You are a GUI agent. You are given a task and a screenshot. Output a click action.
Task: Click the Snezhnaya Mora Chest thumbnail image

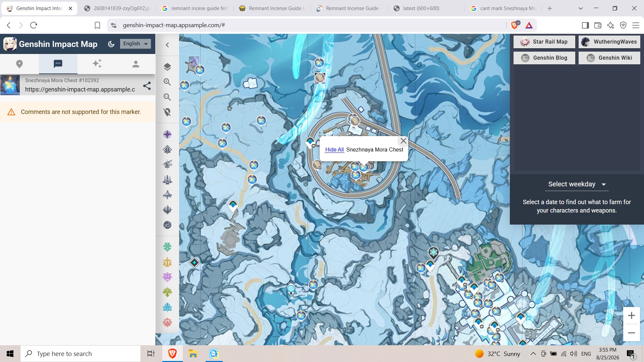(10, 85)
